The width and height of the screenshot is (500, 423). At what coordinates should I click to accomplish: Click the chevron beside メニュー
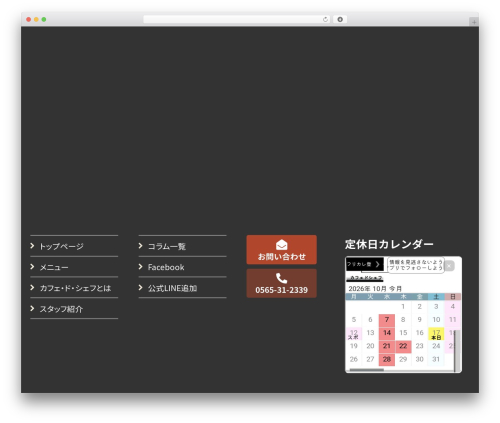[32, 267]
